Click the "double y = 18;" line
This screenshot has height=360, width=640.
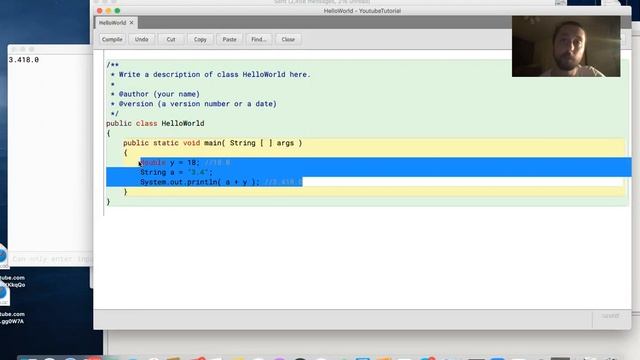click(x=170, y=162)
